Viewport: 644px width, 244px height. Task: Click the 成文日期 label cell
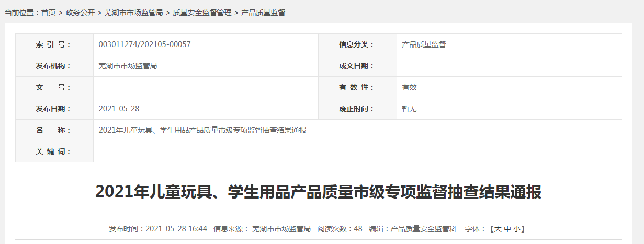coord(357,66)
